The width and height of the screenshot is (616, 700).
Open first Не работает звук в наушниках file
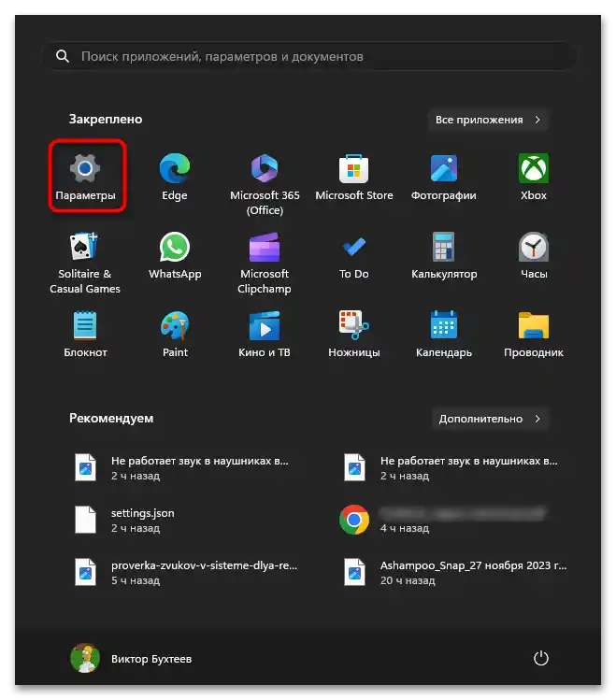pos(181,468)
